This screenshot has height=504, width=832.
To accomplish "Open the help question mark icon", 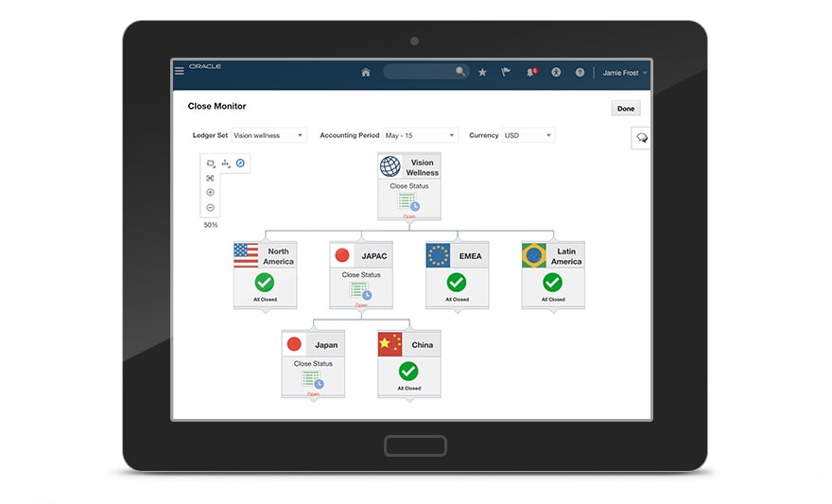I will pyautogui.click(x=580, y=72).
